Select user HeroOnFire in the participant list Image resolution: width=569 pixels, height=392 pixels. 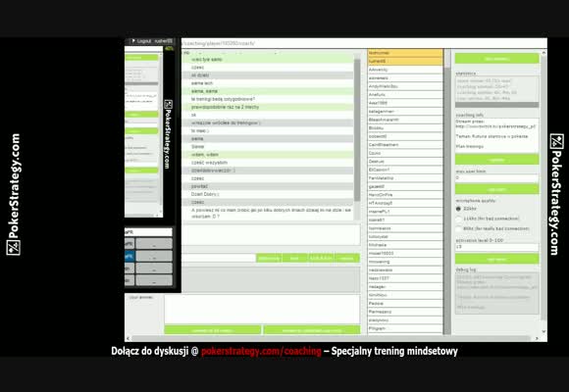pyautogui.click(x=405, y=195)
